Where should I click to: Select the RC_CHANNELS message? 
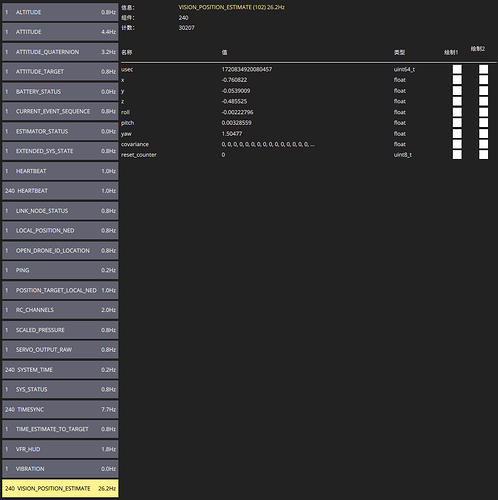pos(60,310)
